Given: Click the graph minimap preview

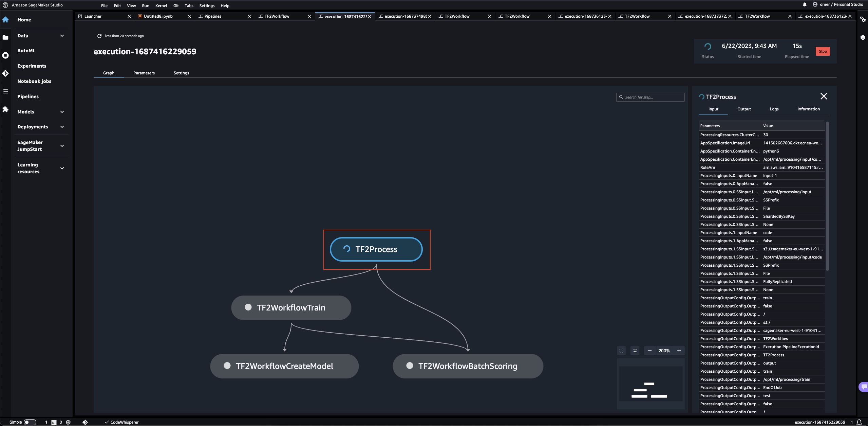Looking at the screenshot, I should click(x=650, y=384).
